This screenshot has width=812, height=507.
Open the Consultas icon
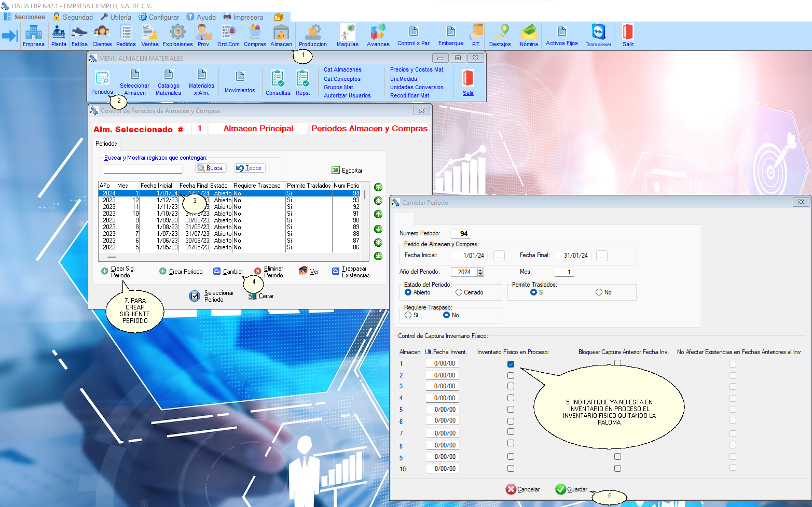(x=278, y=83)
